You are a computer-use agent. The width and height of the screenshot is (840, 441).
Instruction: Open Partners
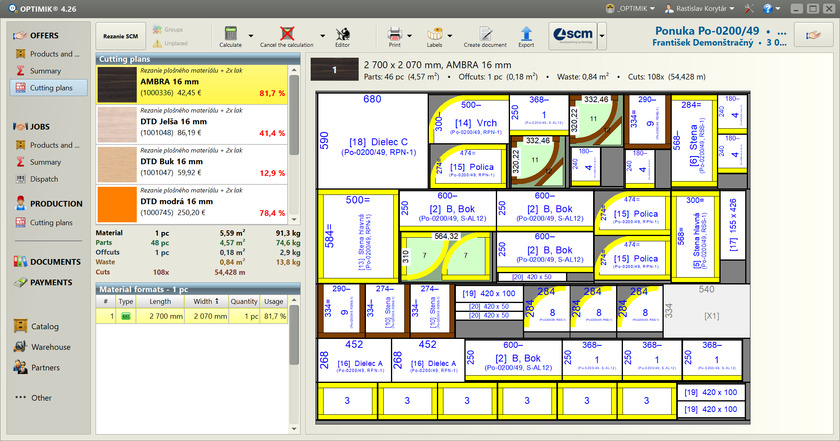(37, 368)
